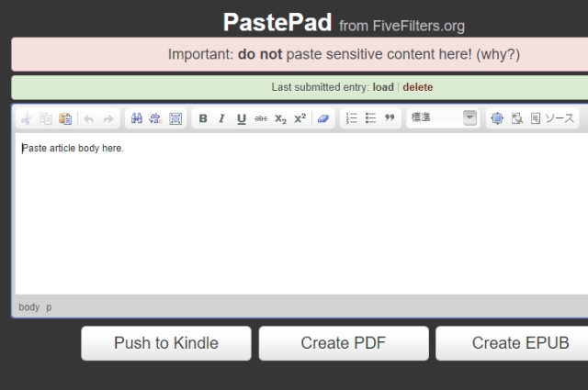
Task: Click the remove format eraser icon
Action: (325, 118)
